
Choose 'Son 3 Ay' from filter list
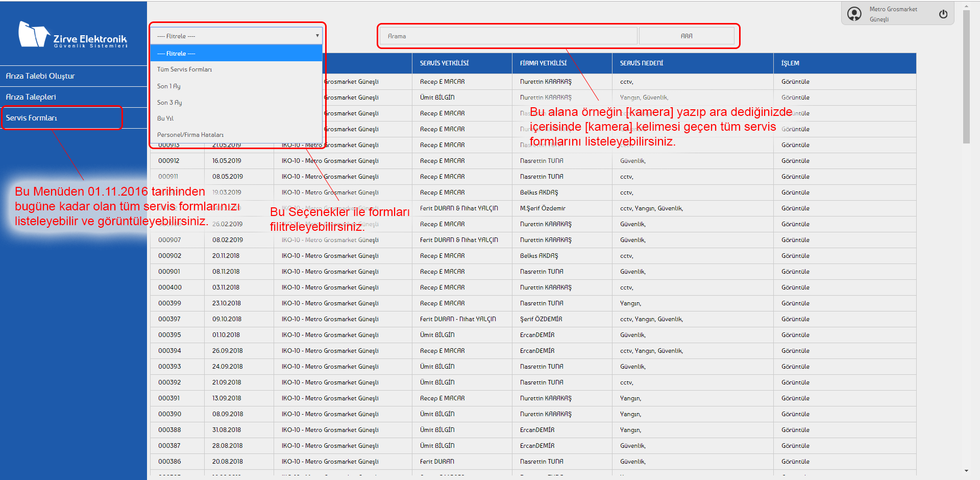pyautogui.click(x=169, y=103)
